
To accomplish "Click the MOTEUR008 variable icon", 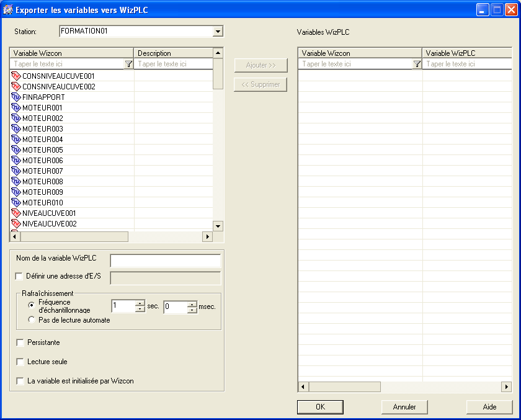I will [16, 181].
